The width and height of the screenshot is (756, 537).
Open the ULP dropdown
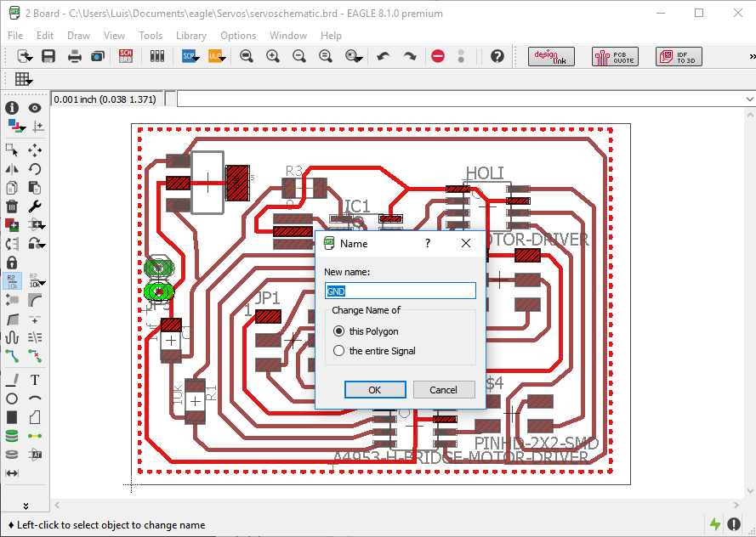click(217, 56)
